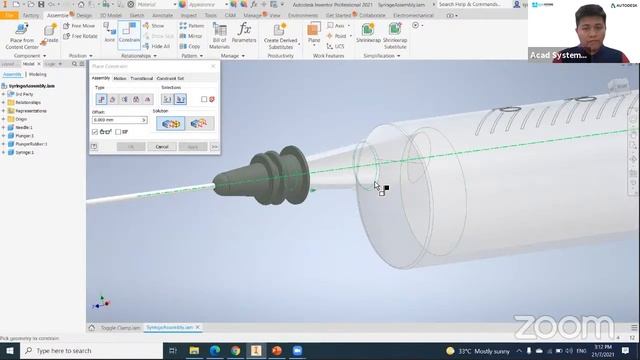Open the Inspect ribbon tab

(x=189, y=16)
